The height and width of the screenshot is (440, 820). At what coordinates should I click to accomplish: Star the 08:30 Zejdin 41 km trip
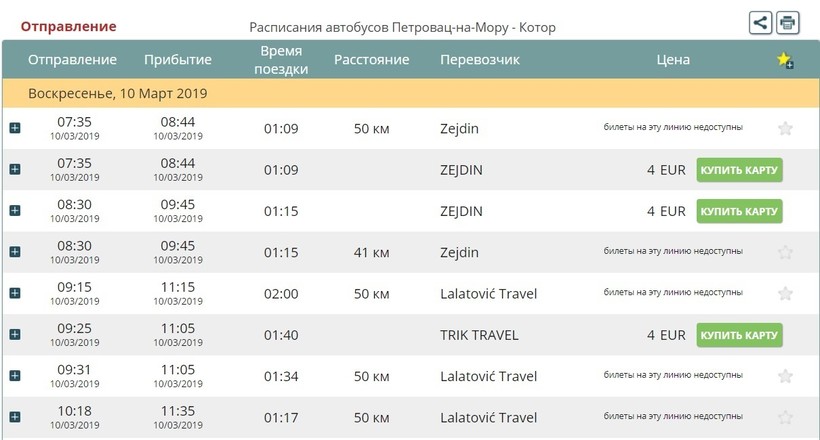click(x=785, y=252)
